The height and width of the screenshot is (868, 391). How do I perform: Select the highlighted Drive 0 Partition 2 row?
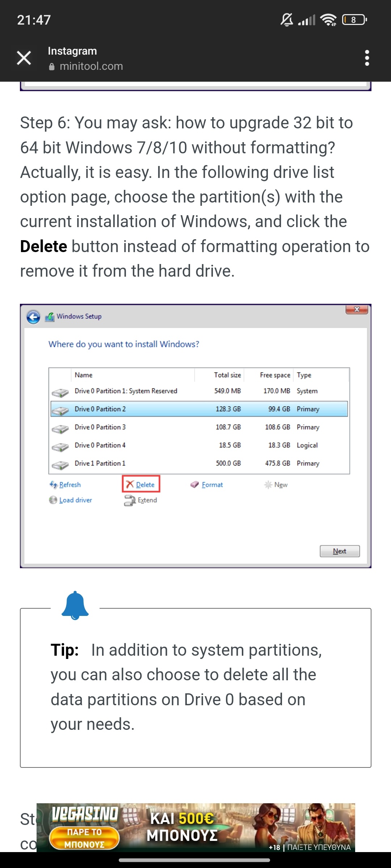pos(199,409)
